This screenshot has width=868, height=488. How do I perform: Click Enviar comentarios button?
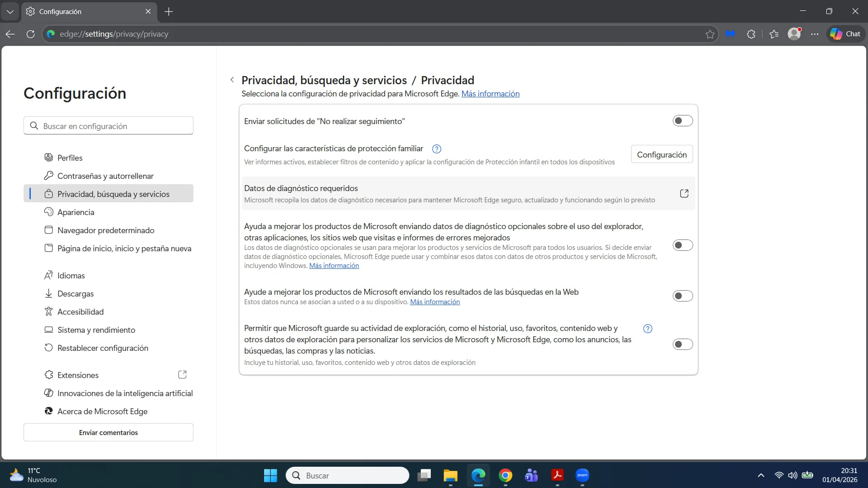coord(108,432)
